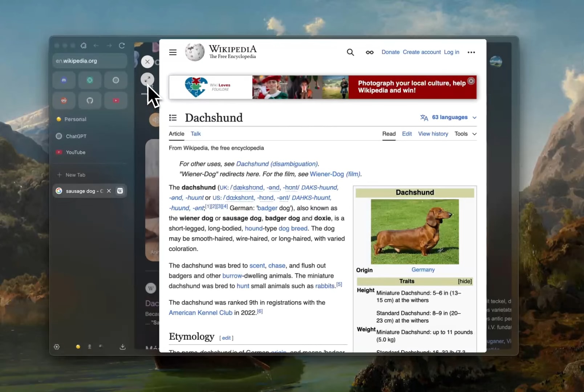Click the Create account link

422,52
